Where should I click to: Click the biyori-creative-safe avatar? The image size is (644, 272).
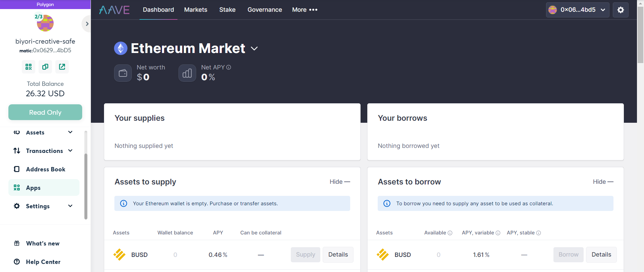pyautogui.click(x=45, y=23)
